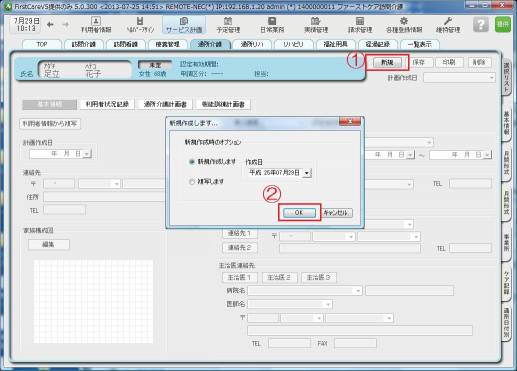Switch to the 通所リハ tab
This screenshot has width=517, height=371.
(x=252, y=44)
